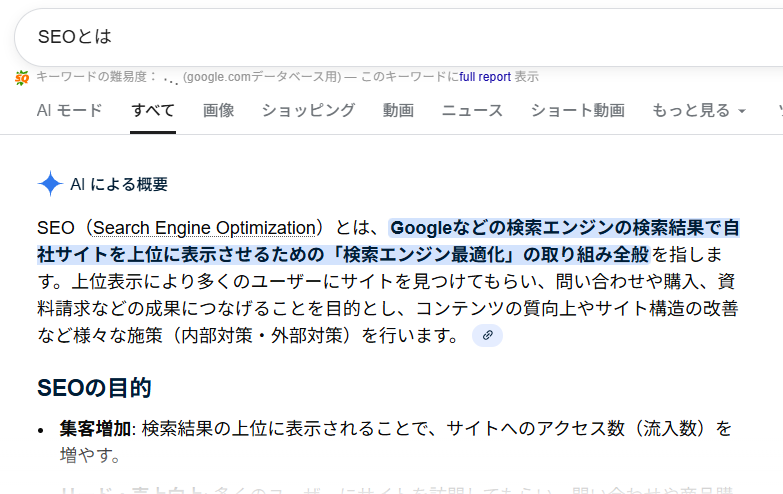Open the full report link

pos(485,76)
